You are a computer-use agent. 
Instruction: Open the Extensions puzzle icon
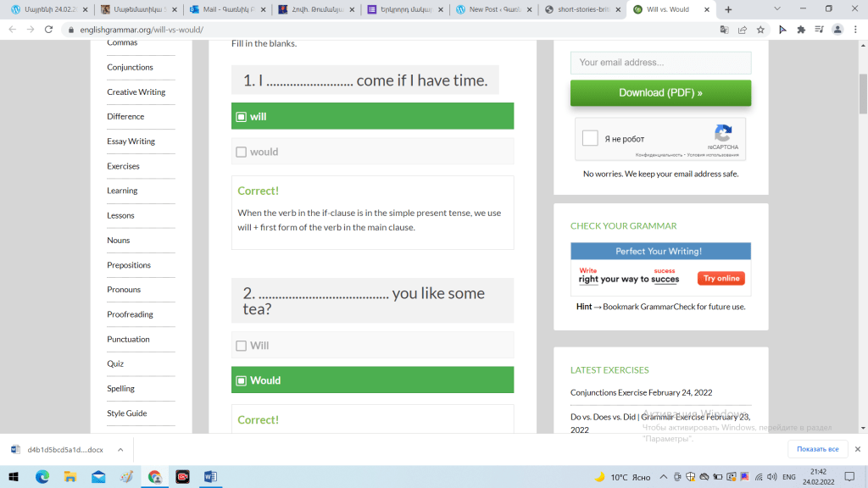tap(799, 29)
